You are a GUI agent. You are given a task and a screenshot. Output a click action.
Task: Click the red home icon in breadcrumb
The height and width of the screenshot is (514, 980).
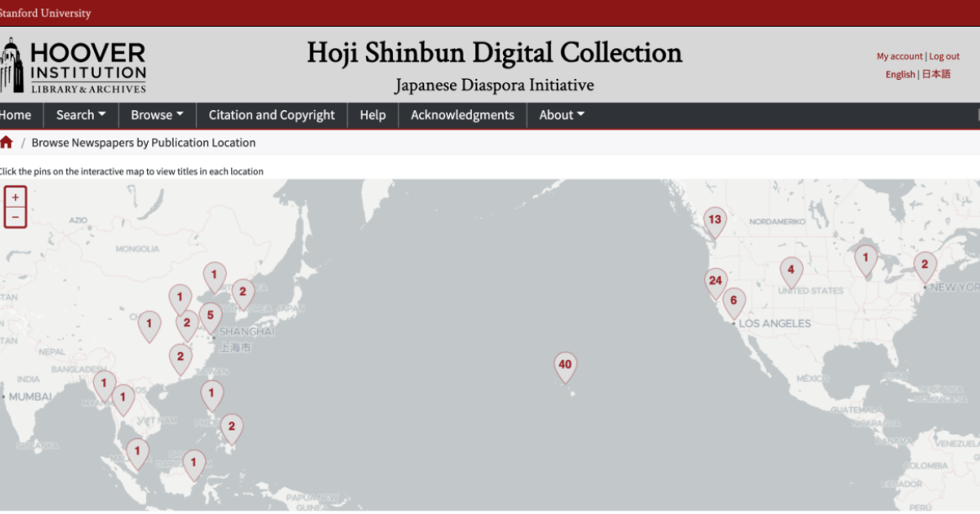pos(7,142)
